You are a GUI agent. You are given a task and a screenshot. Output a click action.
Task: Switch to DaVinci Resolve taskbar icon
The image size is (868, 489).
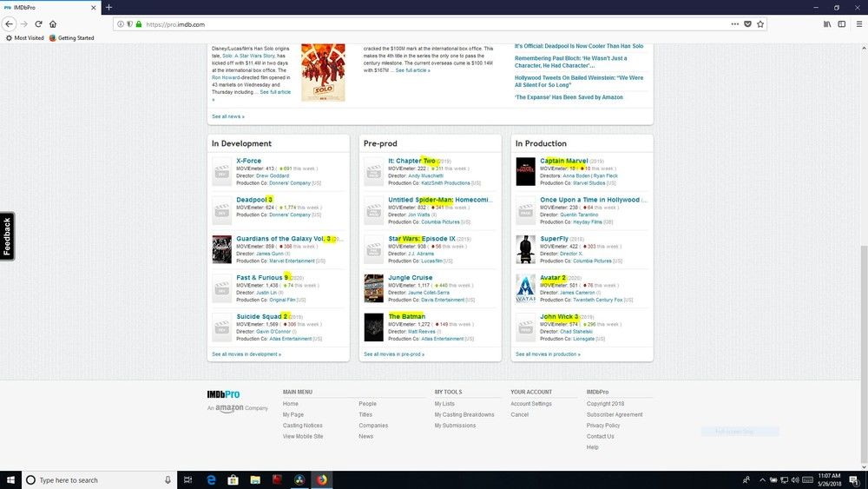coord(299,479)
